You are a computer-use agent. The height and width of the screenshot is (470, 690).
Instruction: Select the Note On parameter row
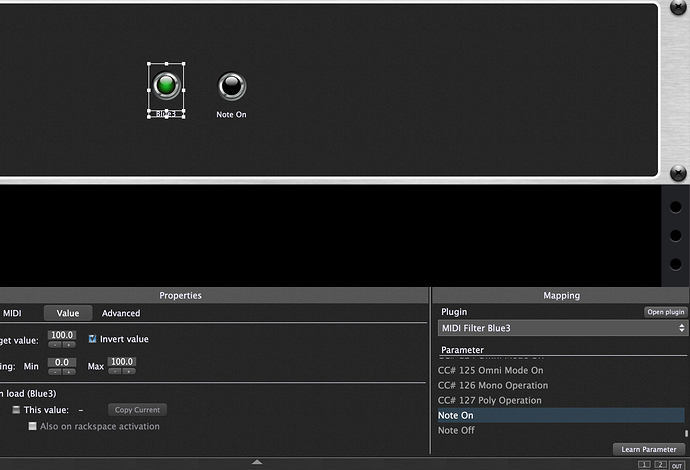pyautogui.click(x=561, y=415)
